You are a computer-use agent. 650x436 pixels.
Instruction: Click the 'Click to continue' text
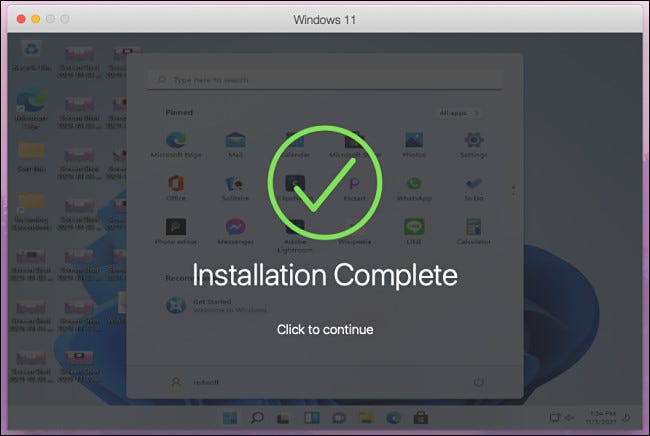coord(325,329)
